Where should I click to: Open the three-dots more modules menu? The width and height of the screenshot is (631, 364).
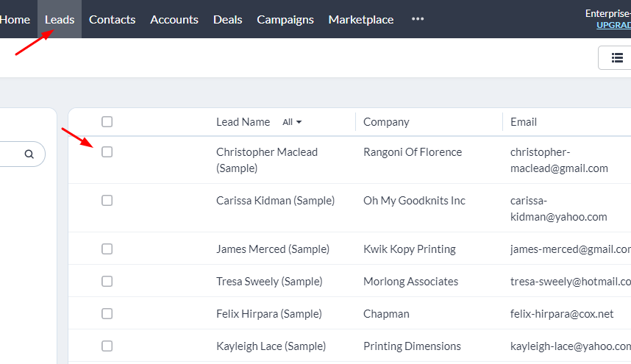click(418, 19)
